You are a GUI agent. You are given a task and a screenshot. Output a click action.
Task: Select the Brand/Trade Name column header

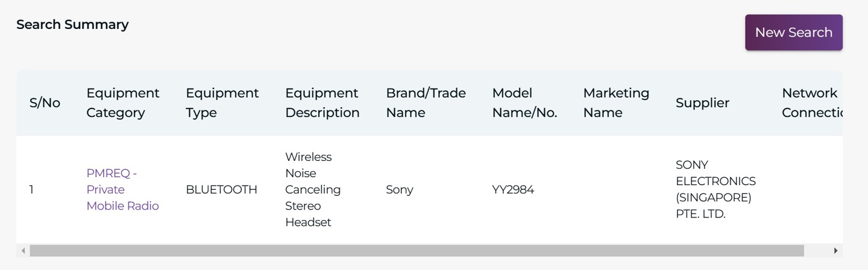coord(426,103)
